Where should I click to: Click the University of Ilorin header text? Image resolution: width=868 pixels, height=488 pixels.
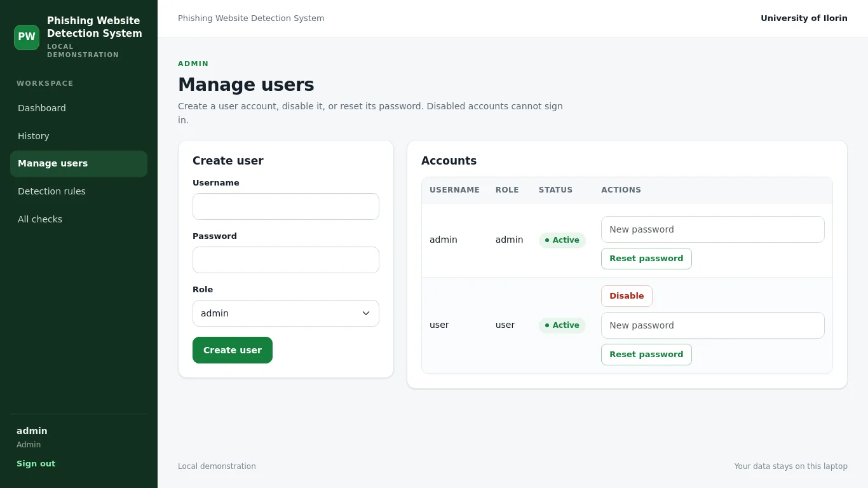(804, 18)
